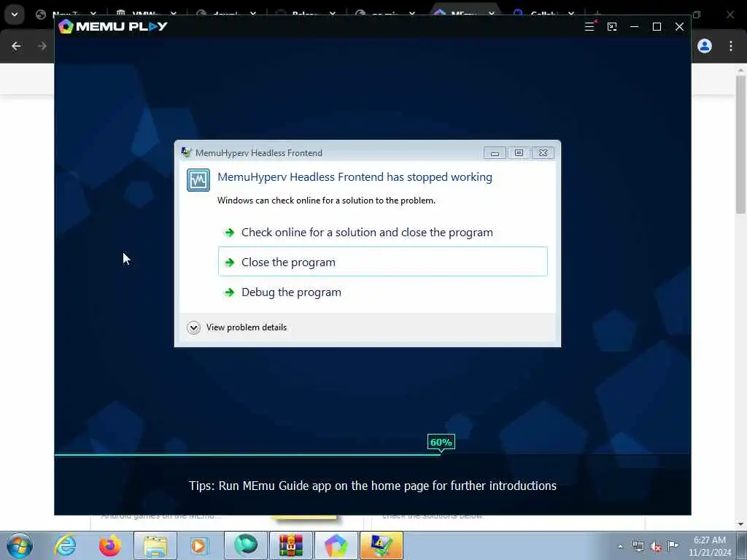The image size is (747, 560).
Task: Close the MEmu Play window
Action: (x=679, y=27)
